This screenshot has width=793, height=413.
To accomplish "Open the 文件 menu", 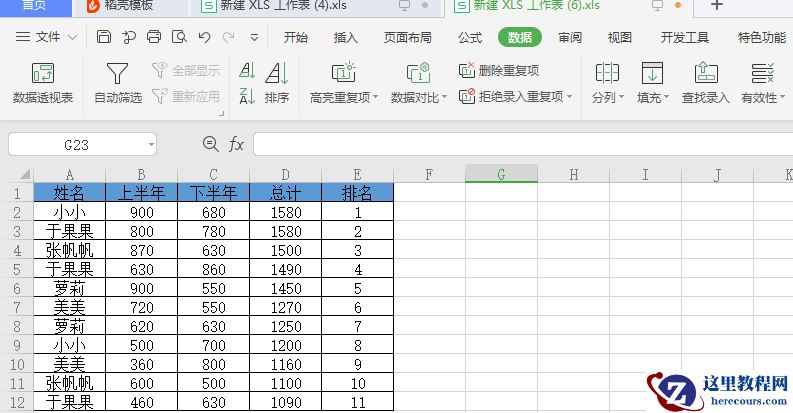I will [x=48, y=37].
